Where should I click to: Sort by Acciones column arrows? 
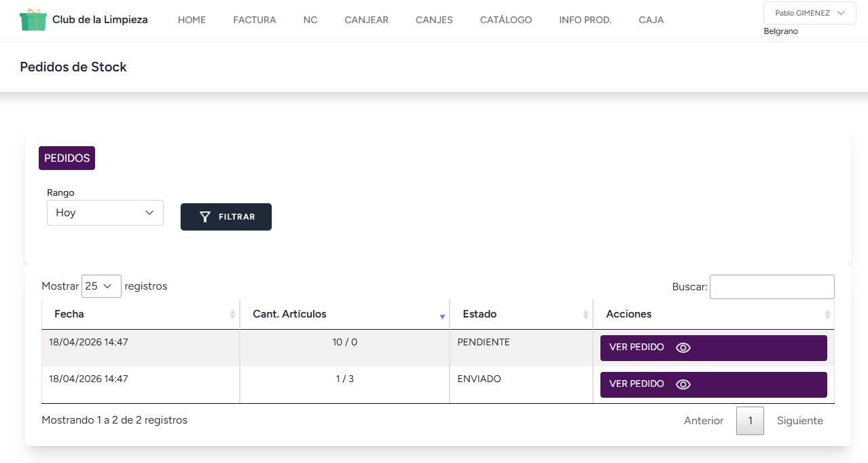827,315
